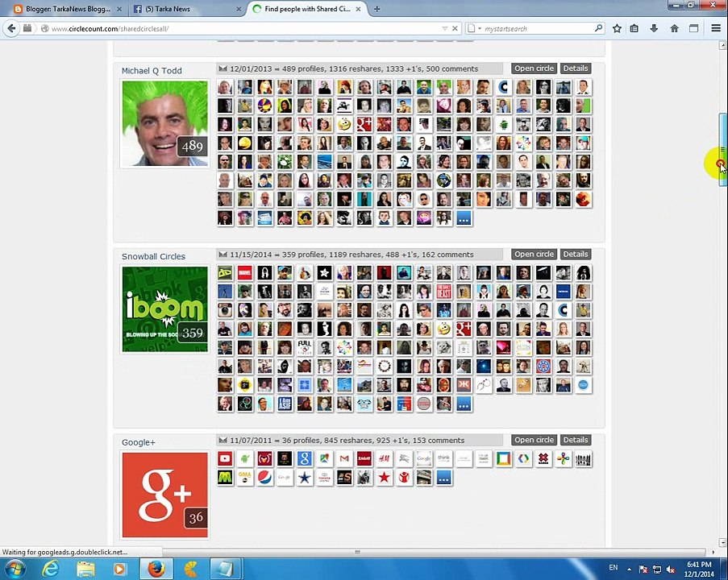Screen dimensions: 728x580
Task: View Details for Michael Q Todd circle
Action: [576, 68]
